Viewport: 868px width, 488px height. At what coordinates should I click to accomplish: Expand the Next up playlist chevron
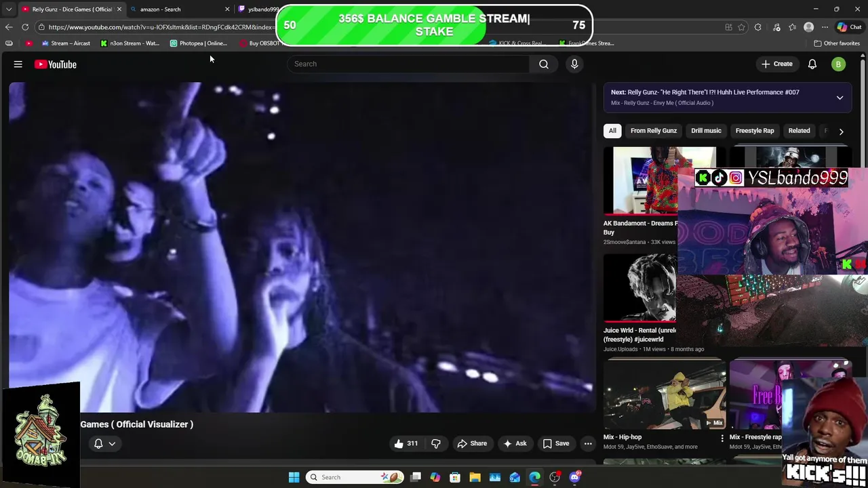pos(840,98)
